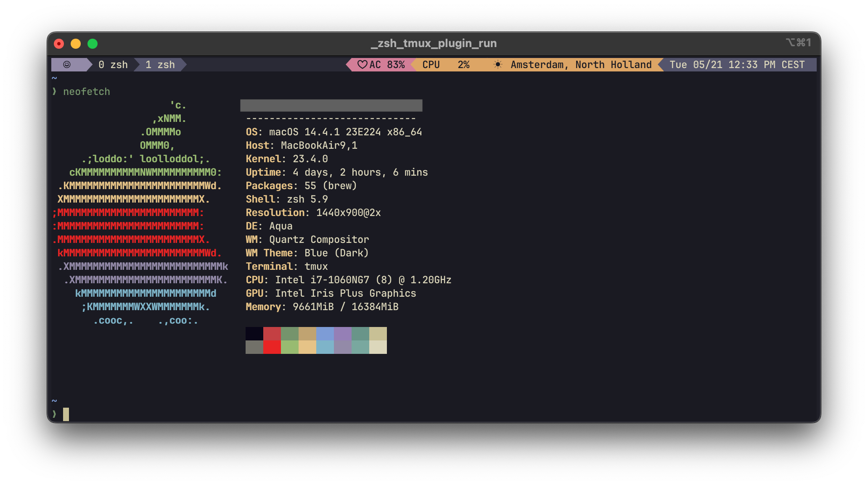Click the heart battery icon
This screenshot has width=868, height=485.
(x=362, y=65)
